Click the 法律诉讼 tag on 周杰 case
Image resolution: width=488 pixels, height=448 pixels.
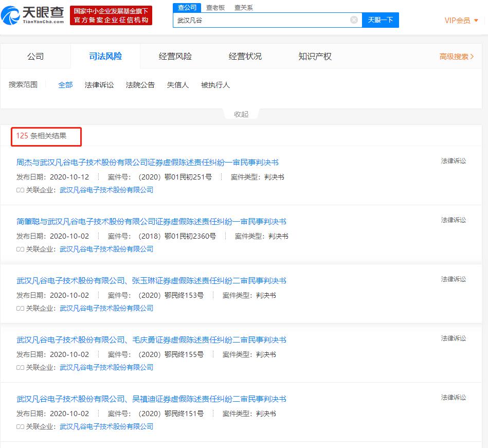454,161
